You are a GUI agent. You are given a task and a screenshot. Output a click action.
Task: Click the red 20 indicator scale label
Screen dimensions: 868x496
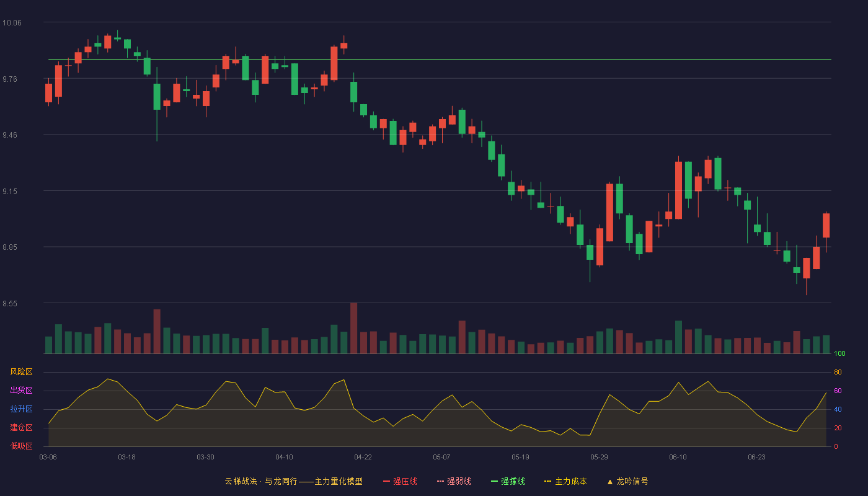pyautogui.click(x=838, y=428)
